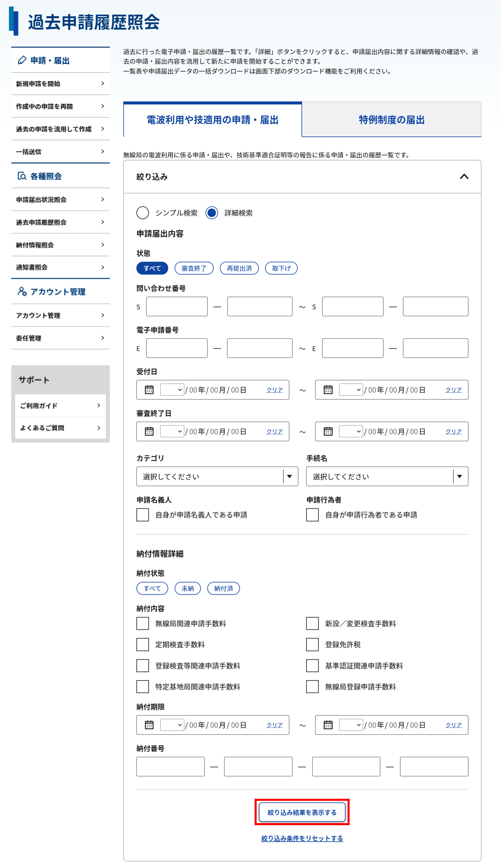The image size is (501, 868).
Task: Collapse the 絞り込み panel chevron
Action: point(464,177)
